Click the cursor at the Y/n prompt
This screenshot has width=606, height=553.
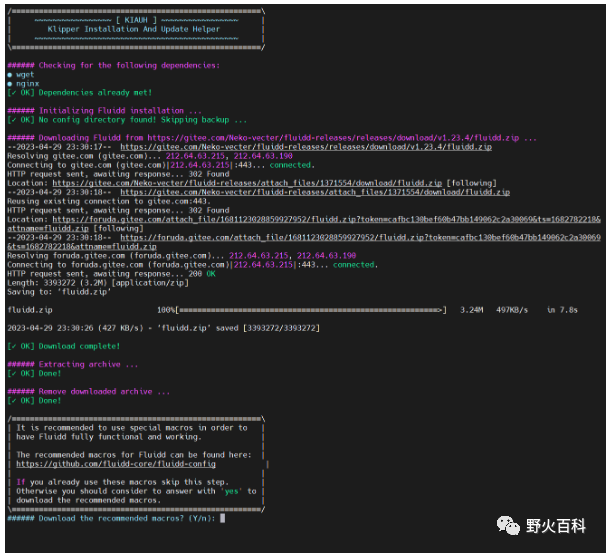(223, 519)
